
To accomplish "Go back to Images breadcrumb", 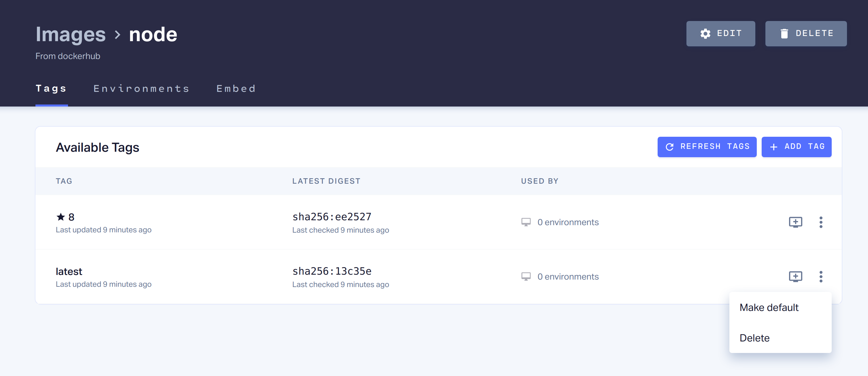I will 70,34.
